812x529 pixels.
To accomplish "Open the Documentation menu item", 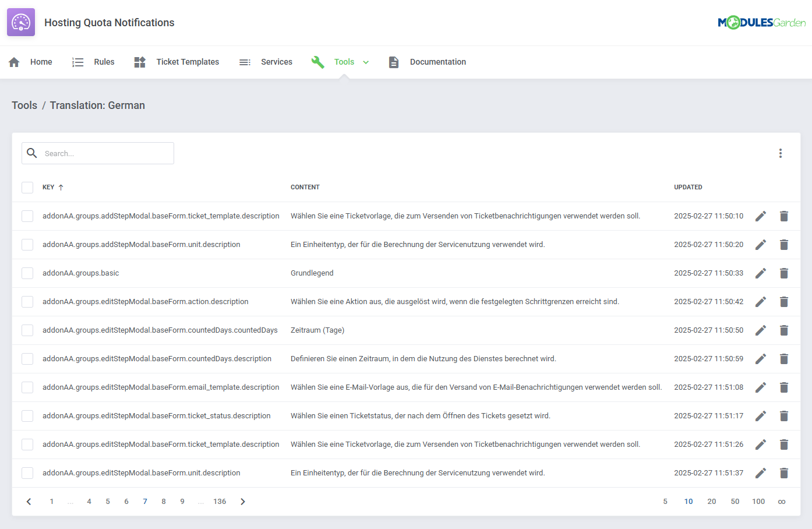I will [x=437, y=62].
